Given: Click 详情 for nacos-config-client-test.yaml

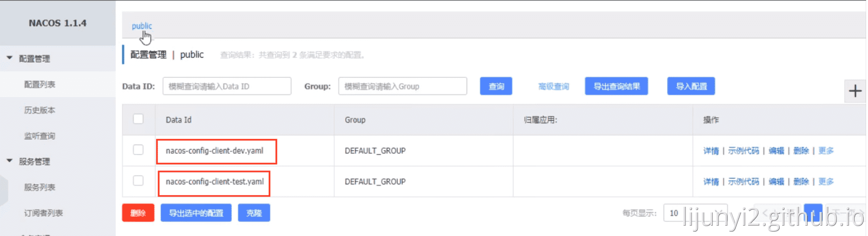Looking at the screenshot, I should point(711,182).
